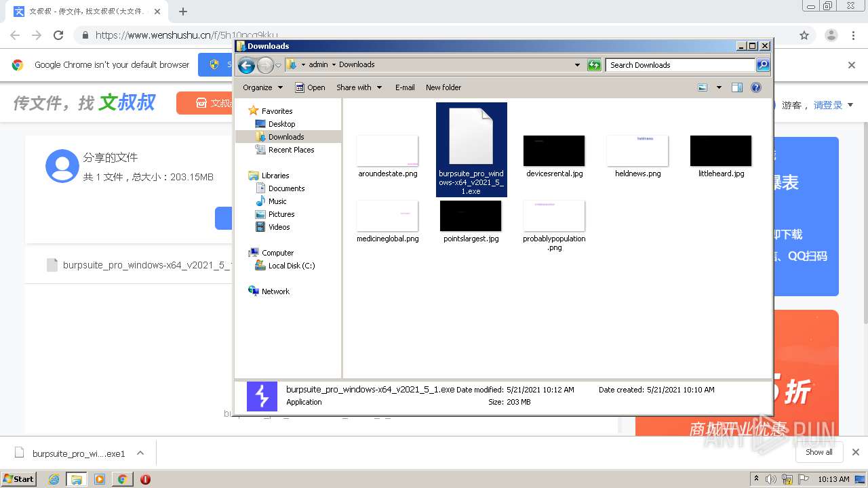Reload the Chrome page

pos(58,35)
